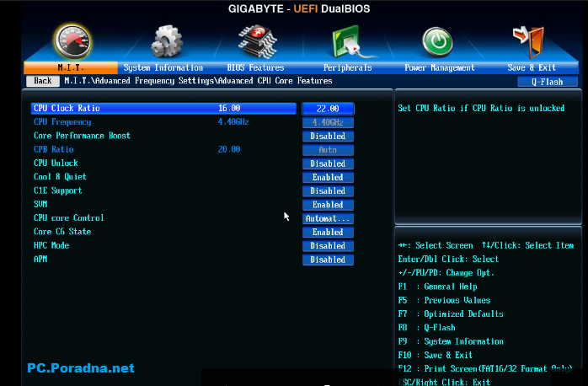Click the BIOS Features chip icon

coord(258,41)
